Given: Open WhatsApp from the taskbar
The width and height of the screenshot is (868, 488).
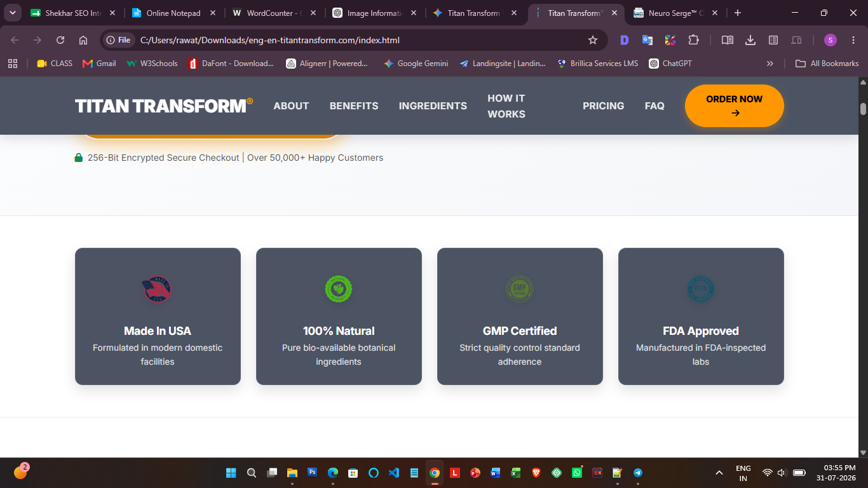Looking at the screenshot, I should (x=577, y=473).
